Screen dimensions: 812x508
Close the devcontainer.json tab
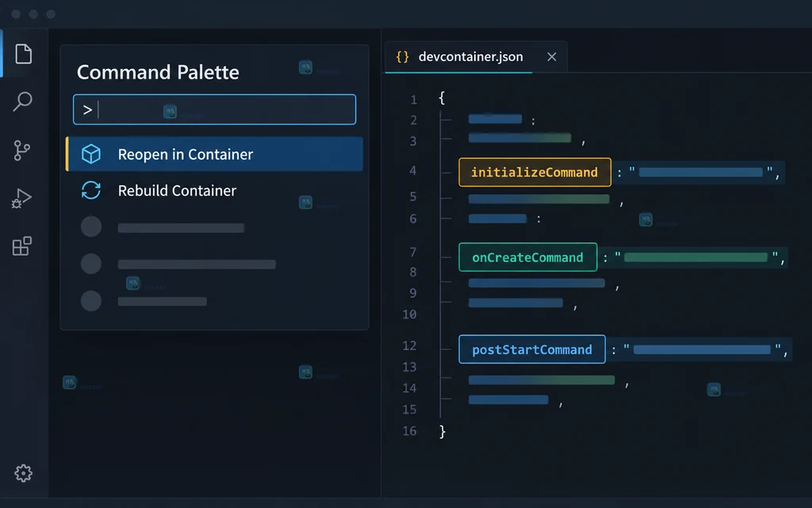(552, 56)
